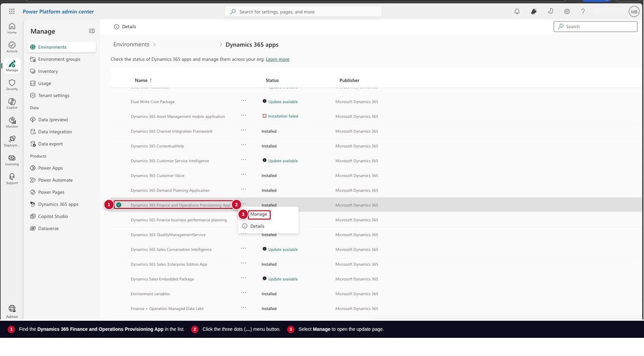Collapse the Manage navigation pane
Image resolution: width=644 pixels, height=356 pixels.
(92, 31)
